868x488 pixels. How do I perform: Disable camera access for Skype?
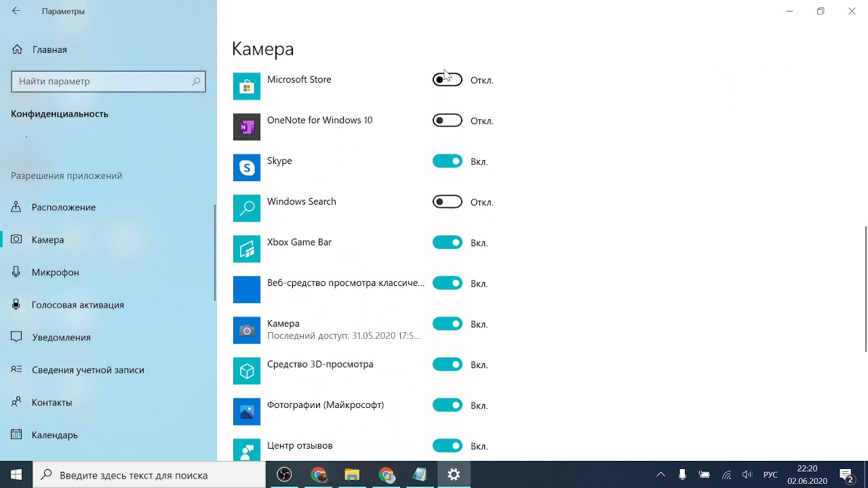click(448, 161)
